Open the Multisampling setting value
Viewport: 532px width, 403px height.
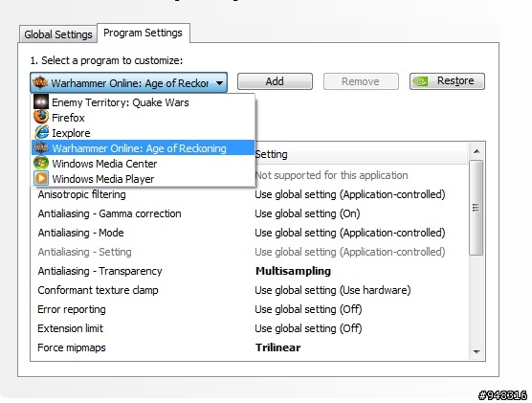[x=293, y=271]
